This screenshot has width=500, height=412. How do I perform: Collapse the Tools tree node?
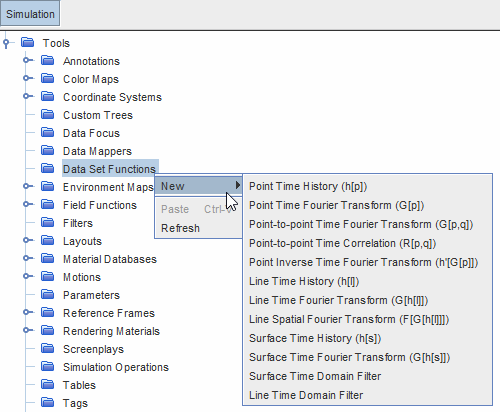point(6,43)
